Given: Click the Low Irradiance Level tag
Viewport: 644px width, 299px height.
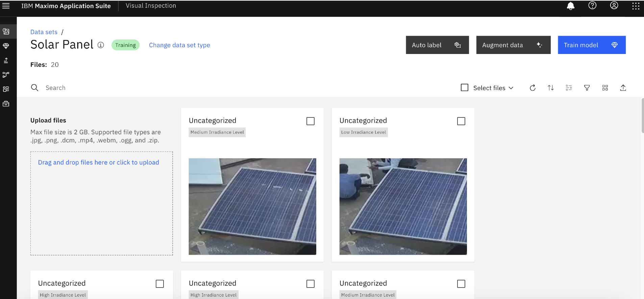Looking at the screenshot, I should pyautogui.click(x=364, y=132).
